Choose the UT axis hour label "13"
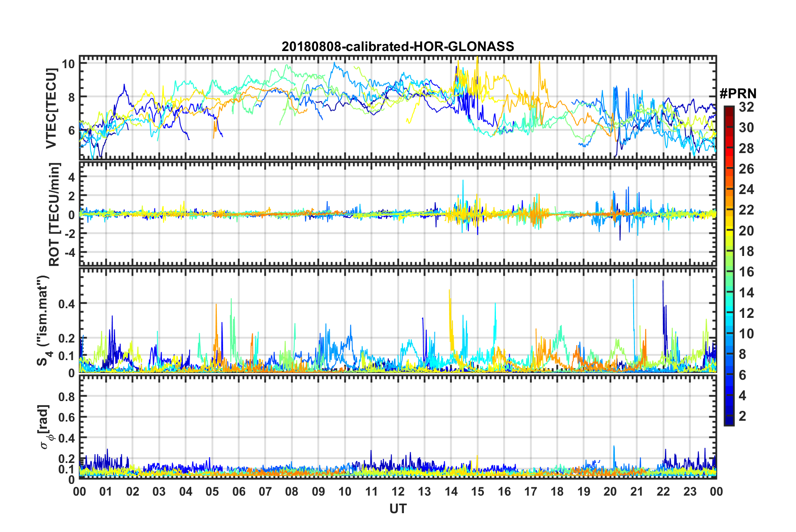796x532 pixels. pos(424,491)
